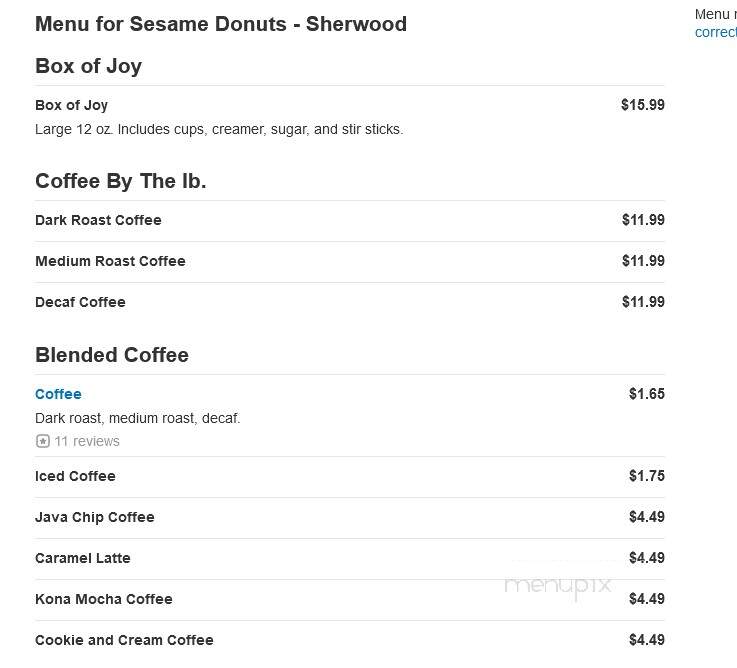Click the Dark Roast Coffee item
737x668 pixels.
98,220
